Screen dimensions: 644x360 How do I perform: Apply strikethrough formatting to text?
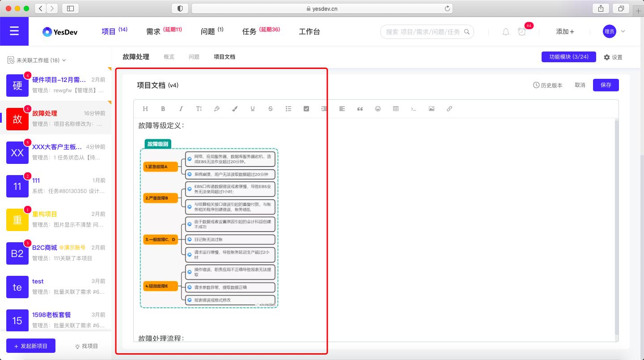[x=270, y=108]
